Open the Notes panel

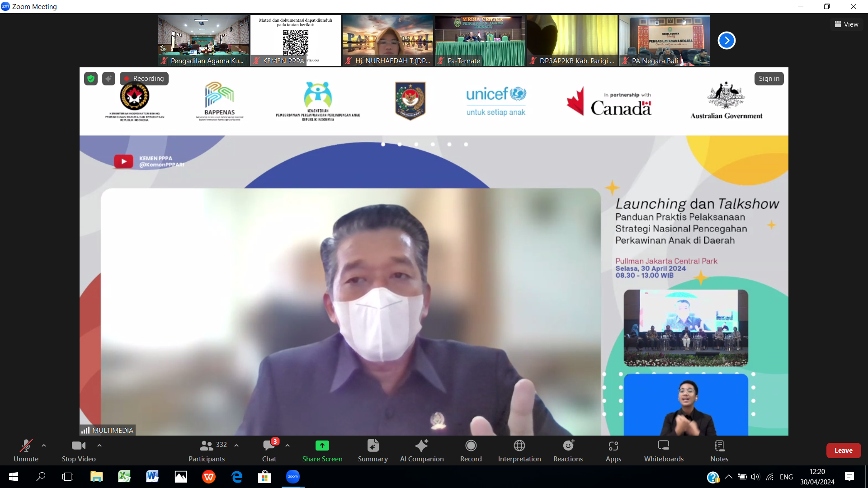coord(719,450)
